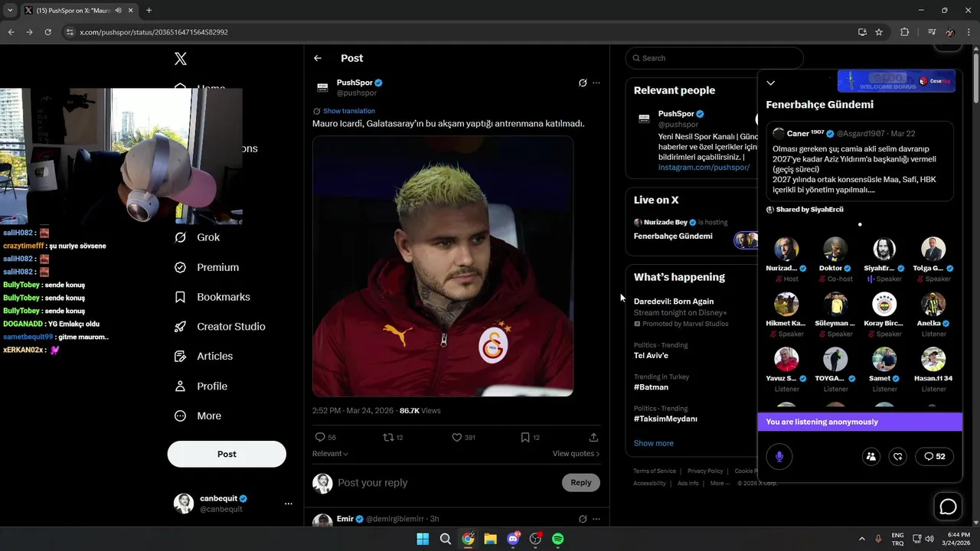Open the Tel Aviv'e trending topic
The image size is (980, 551).
click(x=651, y=355)
